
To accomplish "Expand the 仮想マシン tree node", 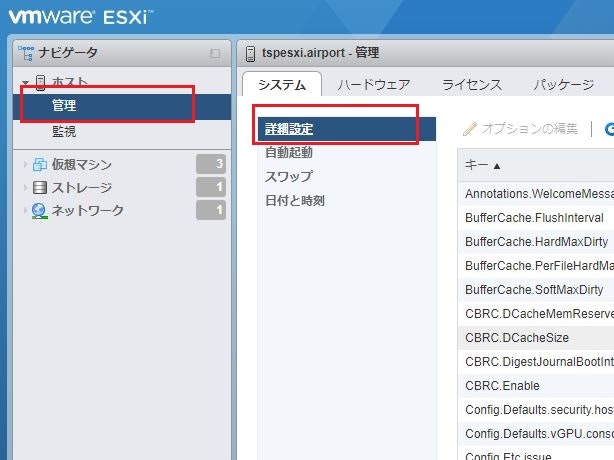I will pos(25,164).
